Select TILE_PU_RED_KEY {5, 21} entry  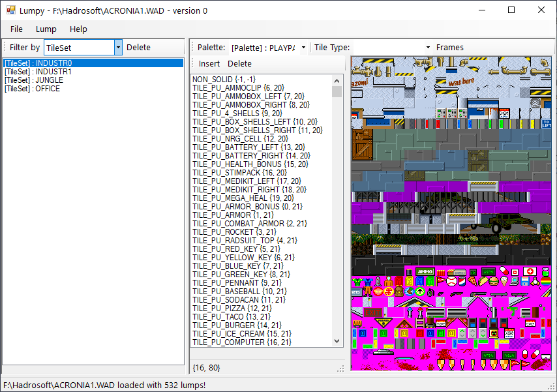tap(262, 249)
